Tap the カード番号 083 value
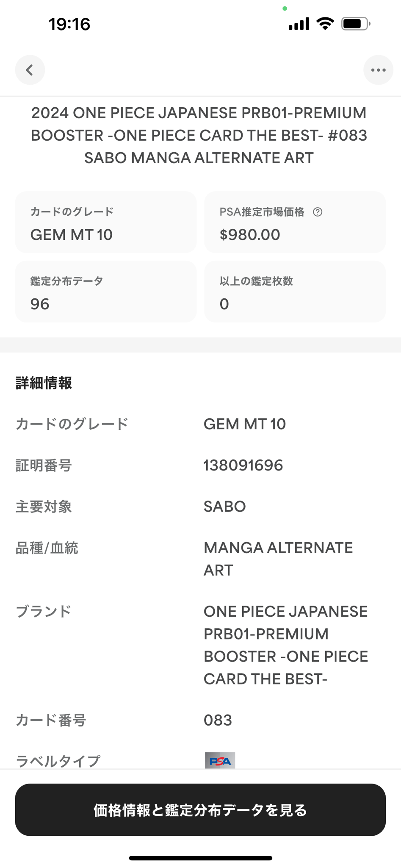The width and height of the screenshot is (401, 868). click(218, 720)
